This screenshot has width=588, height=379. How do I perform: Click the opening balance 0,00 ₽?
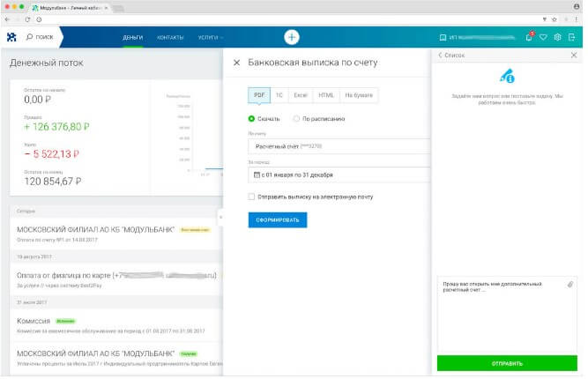pos(38,100)
